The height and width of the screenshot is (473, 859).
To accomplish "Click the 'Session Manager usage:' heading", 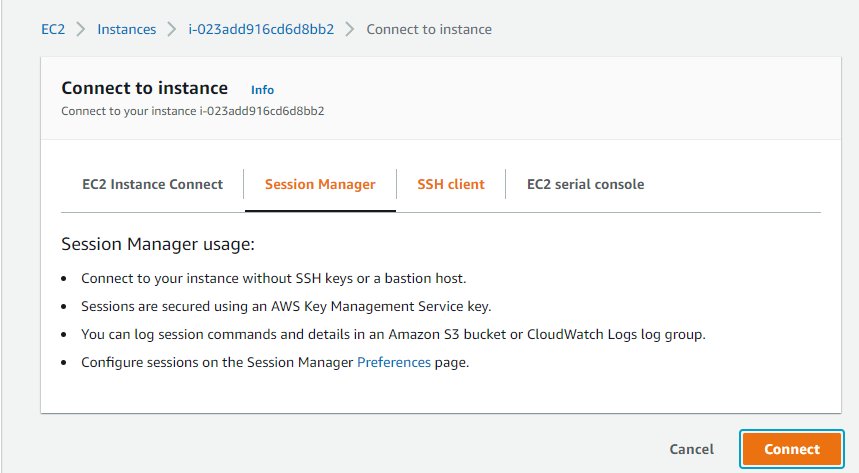I will 158,244.
